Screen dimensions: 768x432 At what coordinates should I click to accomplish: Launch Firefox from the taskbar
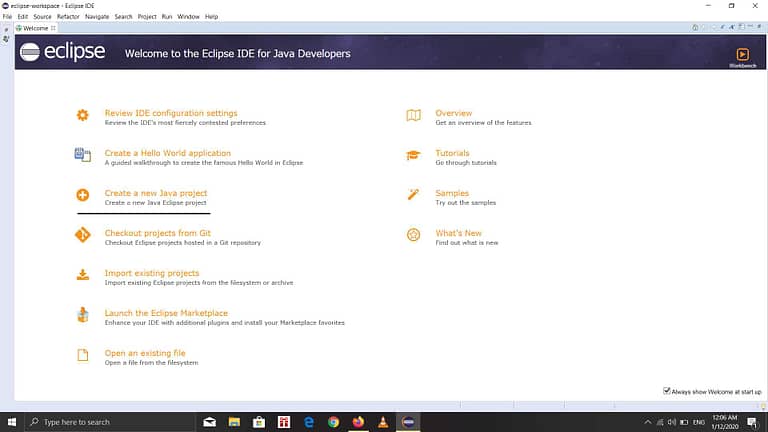pyautogui.click(x=359, y=421)
